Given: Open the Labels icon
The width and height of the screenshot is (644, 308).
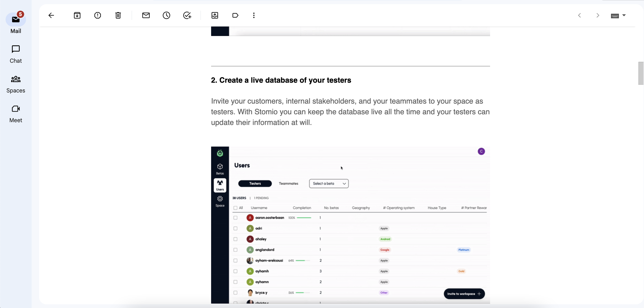Looking at the screenshot, I should pos(235,16).
